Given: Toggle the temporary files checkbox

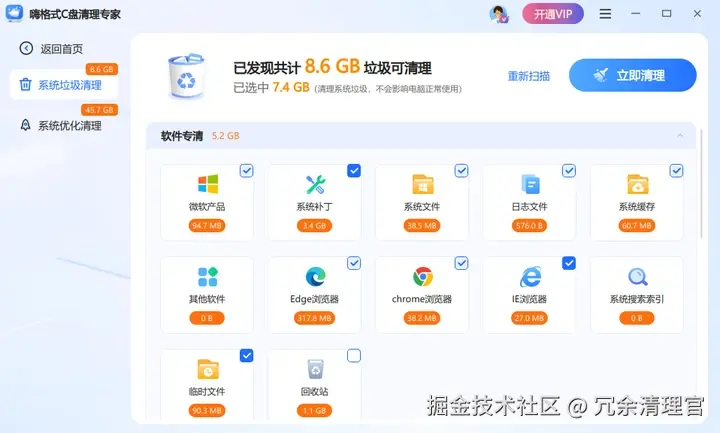Looking at the screenshot, I should tap(247, 355).
